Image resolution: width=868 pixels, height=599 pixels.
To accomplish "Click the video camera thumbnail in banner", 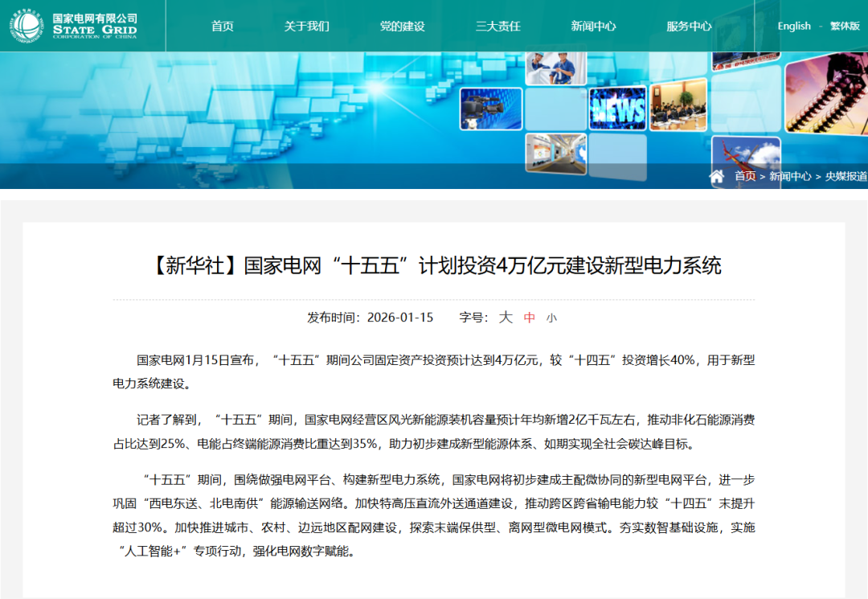I will [x=491, y=109].
